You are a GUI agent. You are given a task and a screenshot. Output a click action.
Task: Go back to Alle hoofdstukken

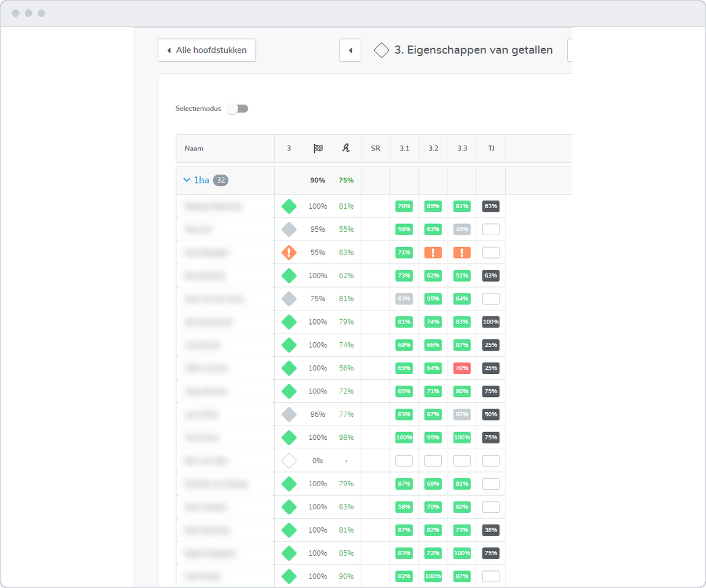(x=207, y=50)
